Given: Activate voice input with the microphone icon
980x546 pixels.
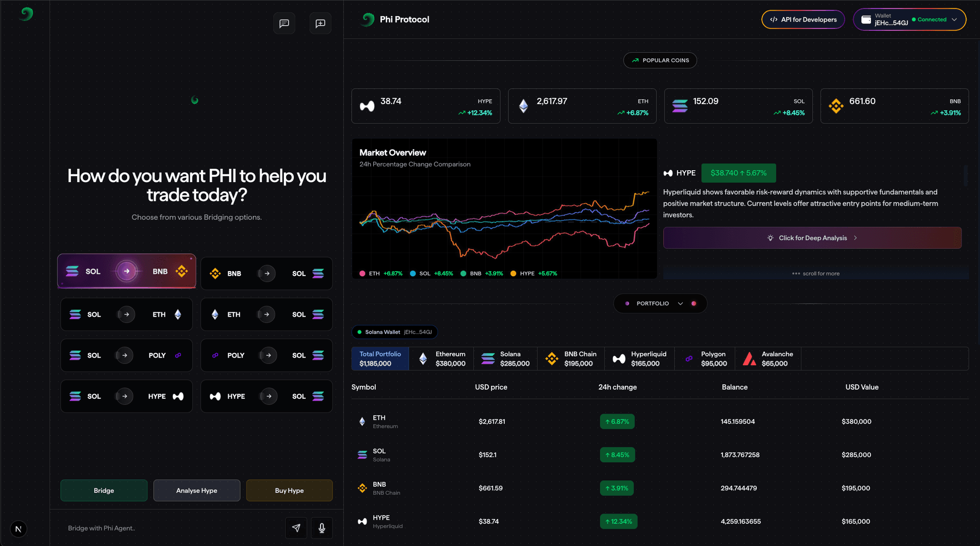Looking at the screenshot, I should (322, 528).
